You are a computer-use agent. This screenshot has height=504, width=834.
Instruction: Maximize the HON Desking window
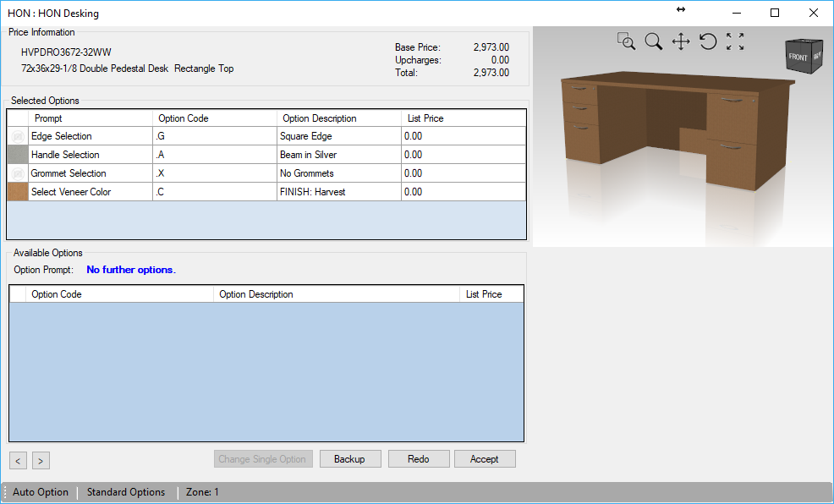pyautogui.click(x=775, y=13)
